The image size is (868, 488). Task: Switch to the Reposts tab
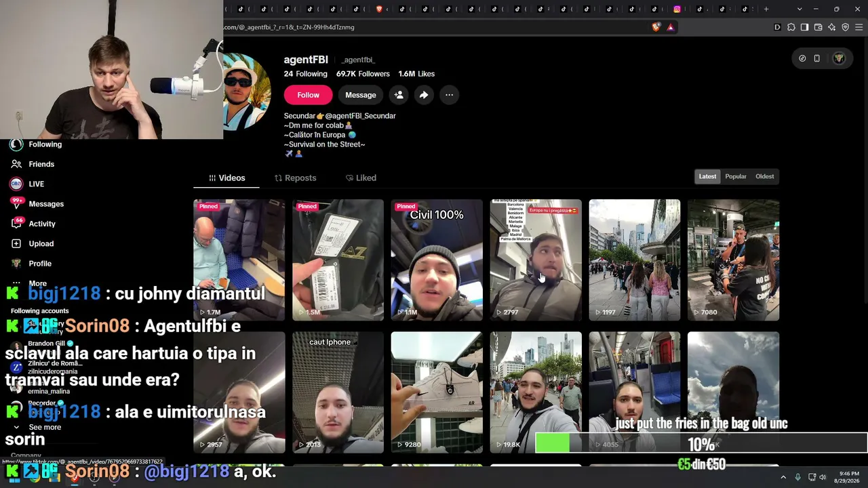[295, 178]
